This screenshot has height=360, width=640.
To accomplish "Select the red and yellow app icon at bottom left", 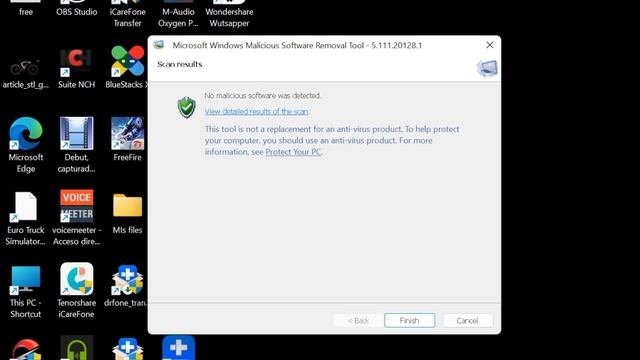I will [26, 349].
